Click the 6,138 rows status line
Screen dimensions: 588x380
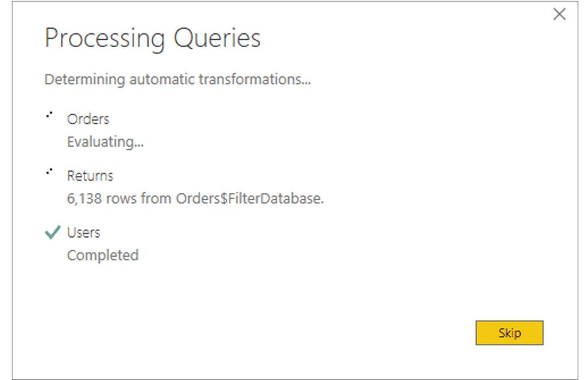tap(195, 199)
